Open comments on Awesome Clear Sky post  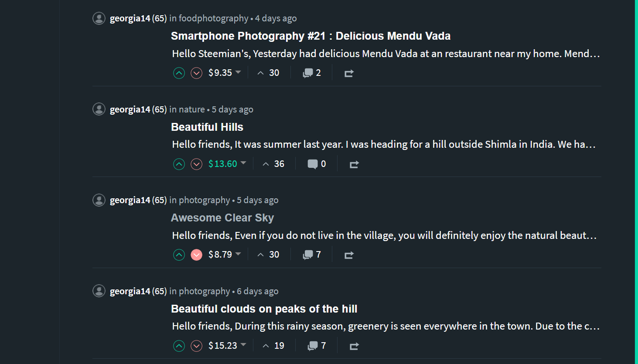pyautogui.click(x=312, y=255)
